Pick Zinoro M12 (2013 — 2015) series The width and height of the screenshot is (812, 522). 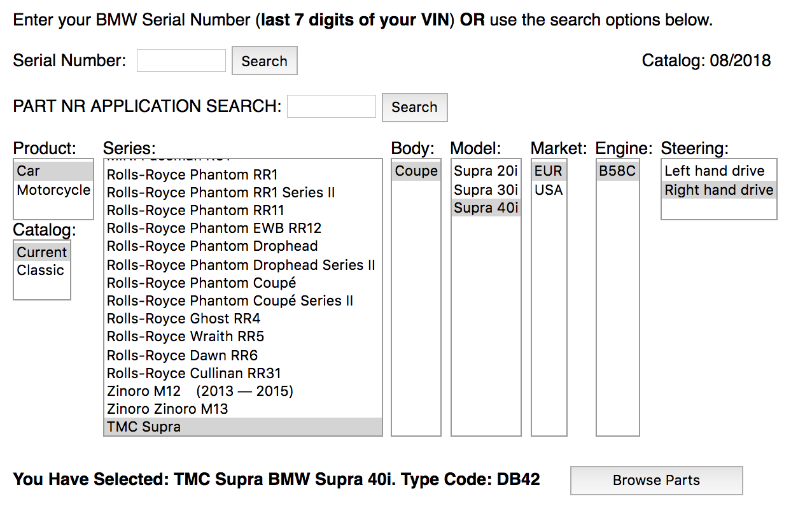coord(200,391)
